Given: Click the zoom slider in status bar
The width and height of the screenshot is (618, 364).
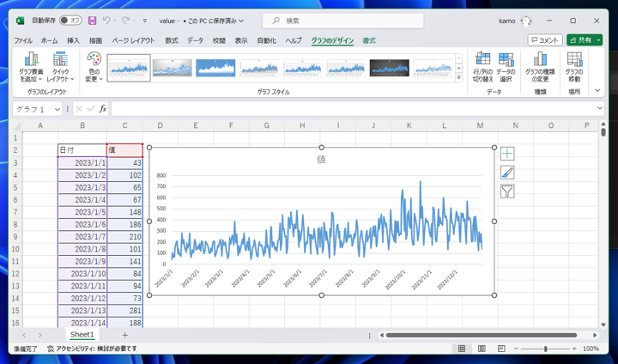Looking at the screenshot, I should point(545,349).
